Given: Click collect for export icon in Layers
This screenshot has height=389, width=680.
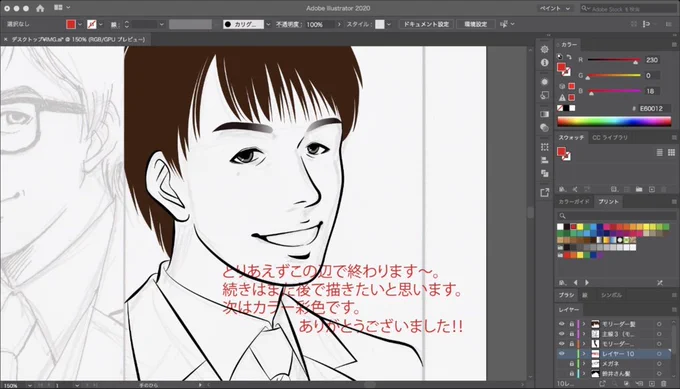Looking at the screenshot, I should click(x=602, y=383).
